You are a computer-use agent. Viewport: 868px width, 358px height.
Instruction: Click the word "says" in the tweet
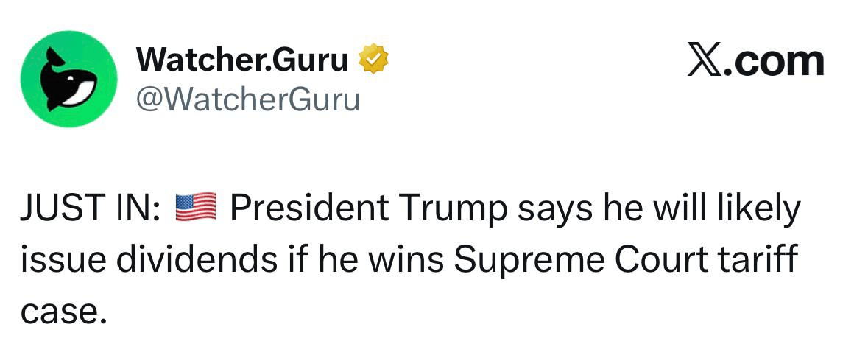pyautogui.click(x=546, y=209)
